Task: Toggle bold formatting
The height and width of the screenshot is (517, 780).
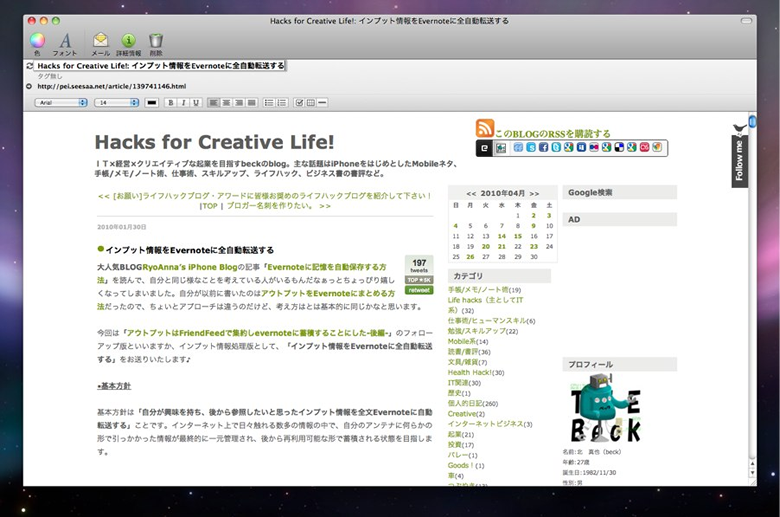Action: 171,103
